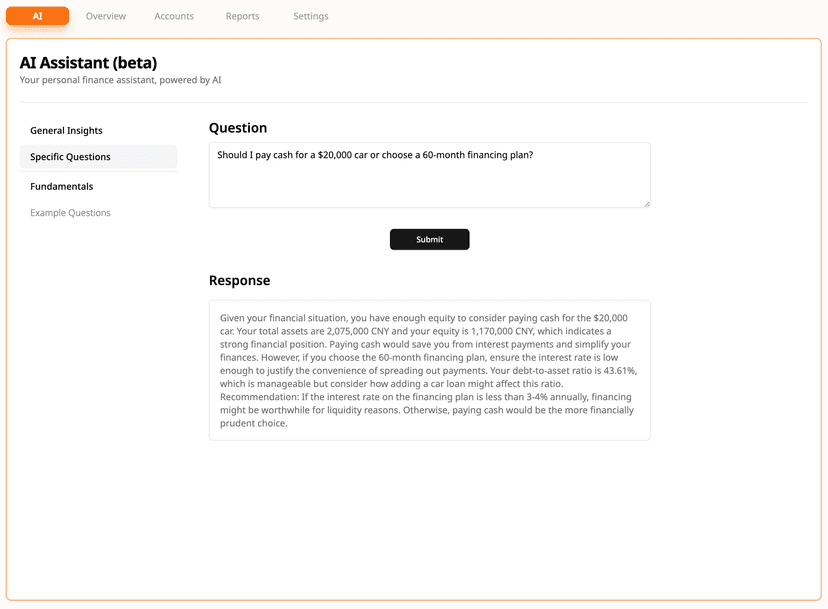Screen dimensions: 828x609
Task: Choose Specific Questions in the sidebar
Action: tap(70, 157)
